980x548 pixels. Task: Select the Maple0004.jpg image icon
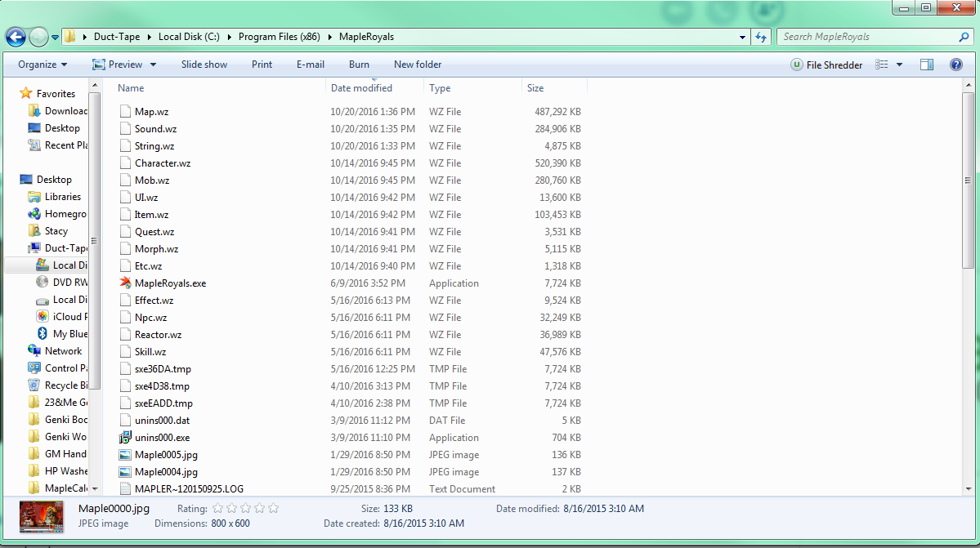[x=126, y=472]
